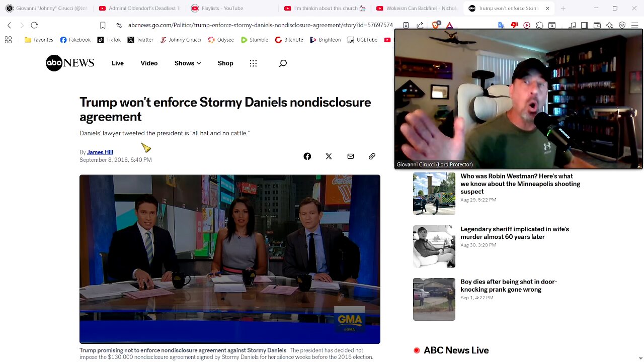Image resolution: width=644 pixels, height=362 pixels.
Task: Open reader mode icon in address bar
Action: pos(406,25)
